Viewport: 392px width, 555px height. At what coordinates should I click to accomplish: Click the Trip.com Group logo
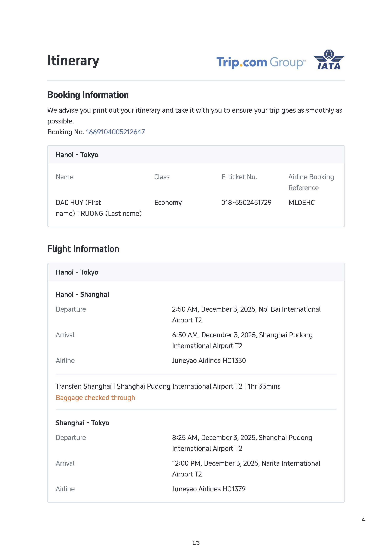(261, 62)
